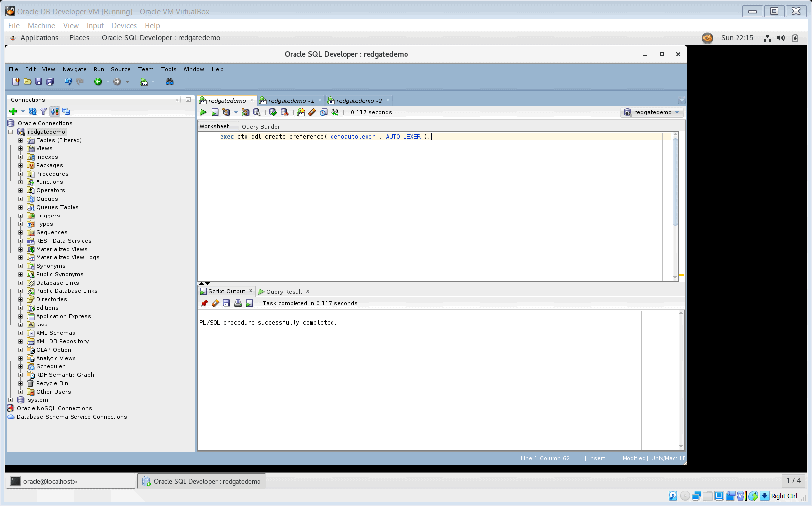
Task: Click the Open folder toolbar icon
Action: [27, 82]
